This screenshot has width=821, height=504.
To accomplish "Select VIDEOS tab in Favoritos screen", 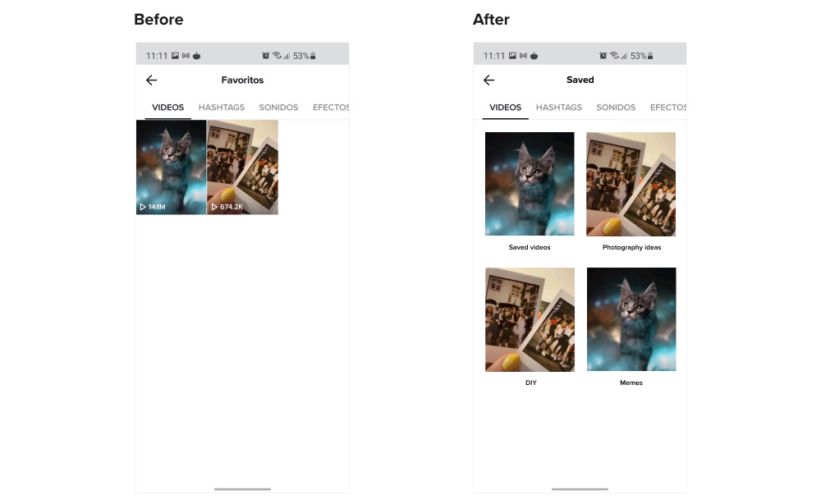I will 168,108.
